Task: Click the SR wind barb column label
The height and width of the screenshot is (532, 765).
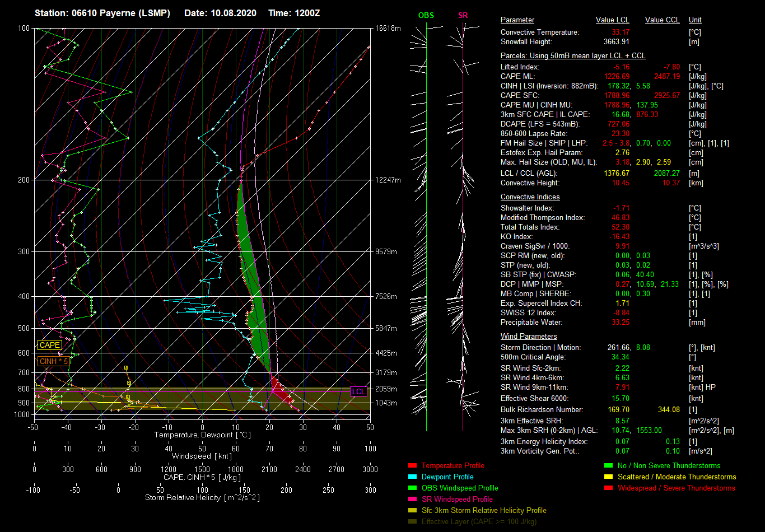Action: pos(463,16)
